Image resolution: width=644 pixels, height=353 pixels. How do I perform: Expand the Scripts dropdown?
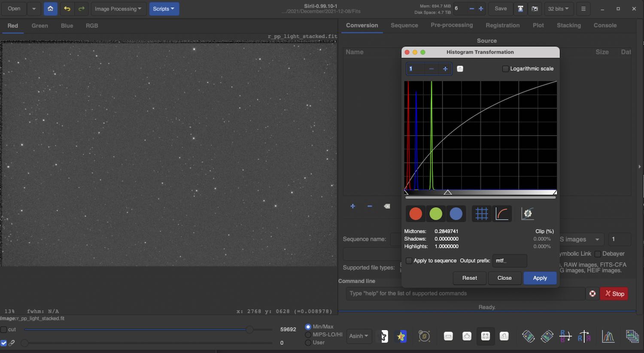(x=164, y=9)
